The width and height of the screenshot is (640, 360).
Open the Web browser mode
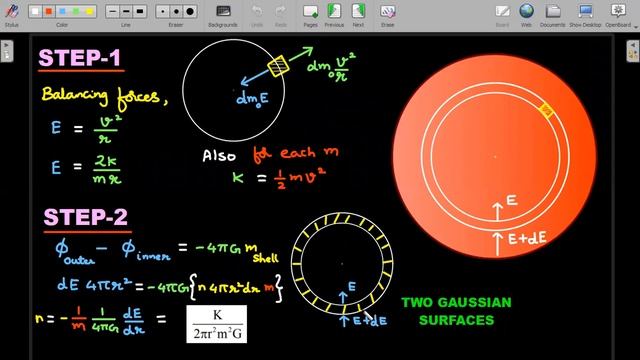tap(527, 16)
